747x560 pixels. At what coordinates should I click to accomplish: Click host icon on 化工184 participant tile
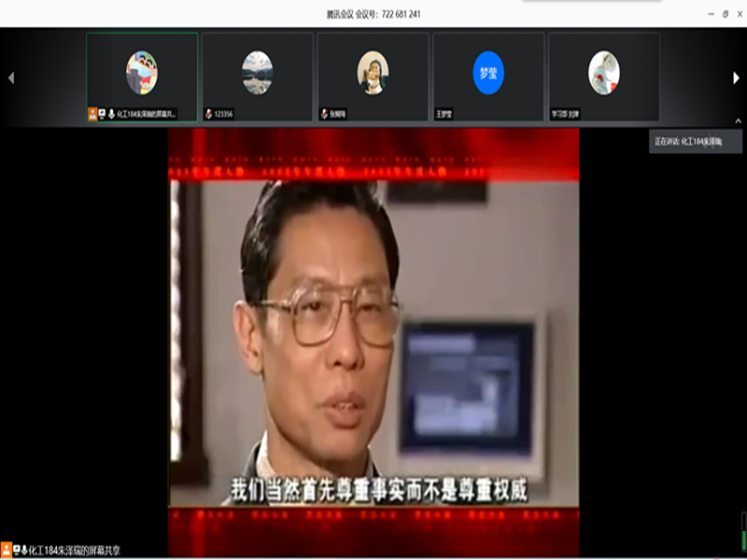click(x=92, y=114)
